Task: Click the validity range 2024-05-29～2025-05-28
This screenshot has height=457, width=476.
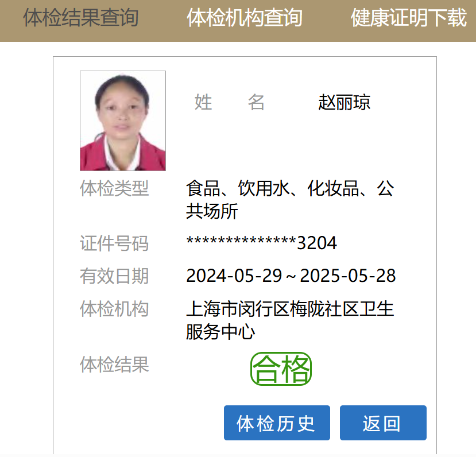Action: click(x=291, y=276)
